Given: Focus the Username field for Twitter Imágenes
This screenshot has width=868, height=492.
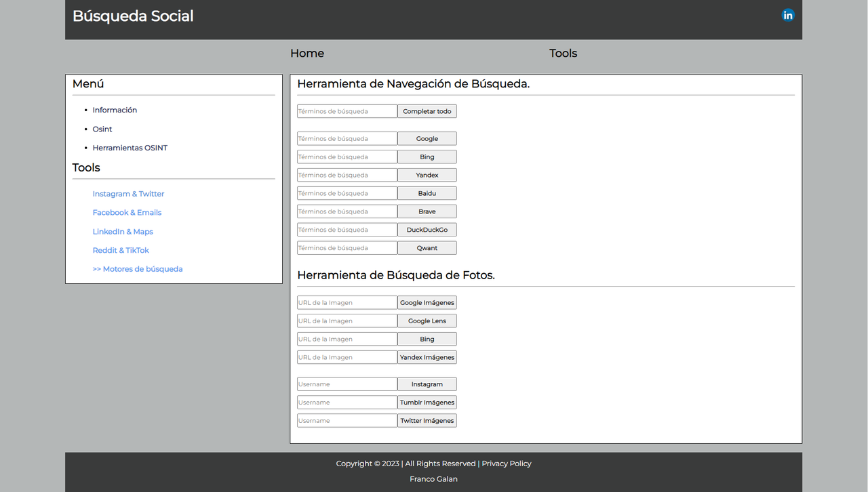Looking at the screenshot, I should (347, 421).
